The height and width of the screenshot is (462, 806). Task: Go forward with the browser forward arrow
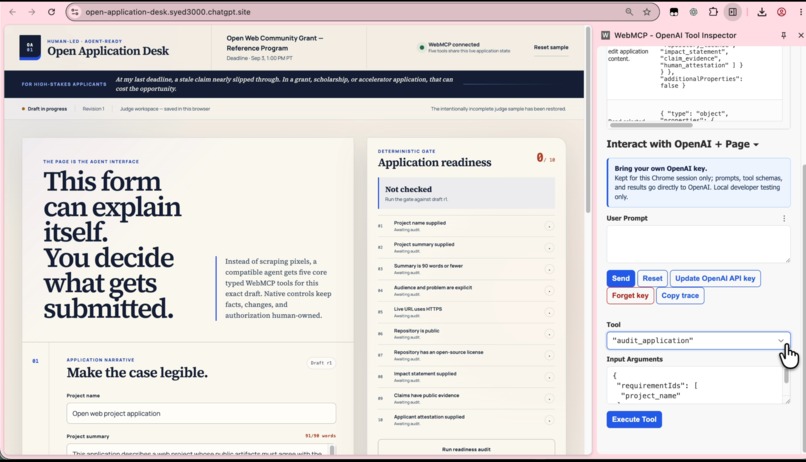[x=32, y=12]
